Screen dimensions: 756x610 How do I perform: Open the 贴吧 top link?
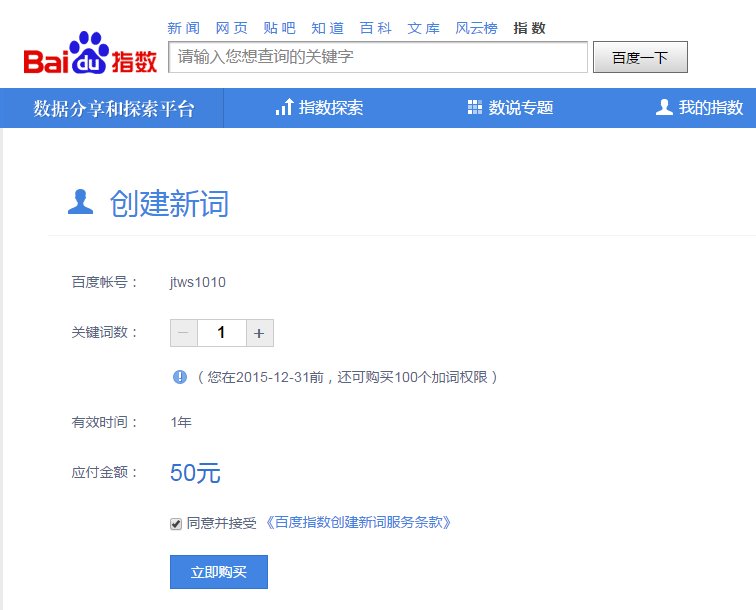(x=280, y=28)
